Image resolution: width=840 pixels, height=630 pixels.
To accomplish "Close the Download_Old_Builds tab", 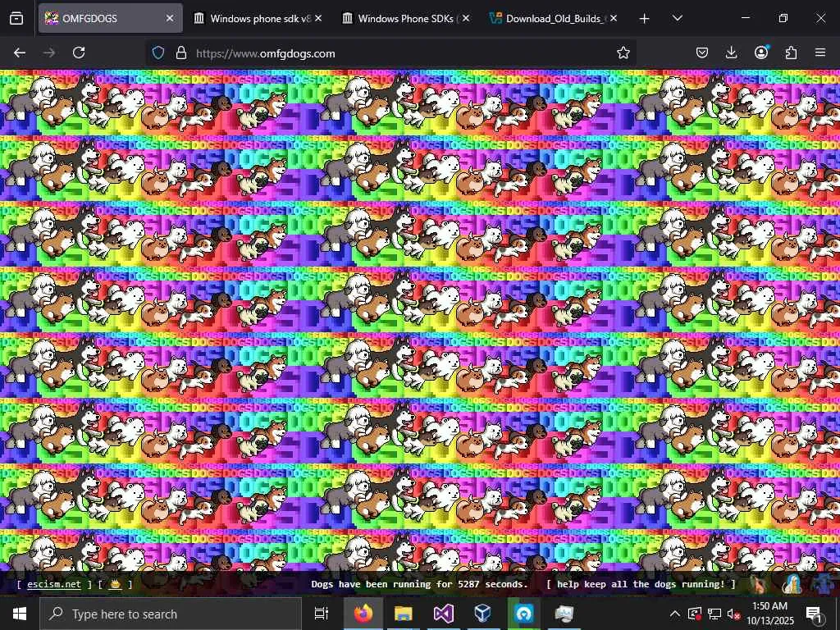I will [614, 18].
